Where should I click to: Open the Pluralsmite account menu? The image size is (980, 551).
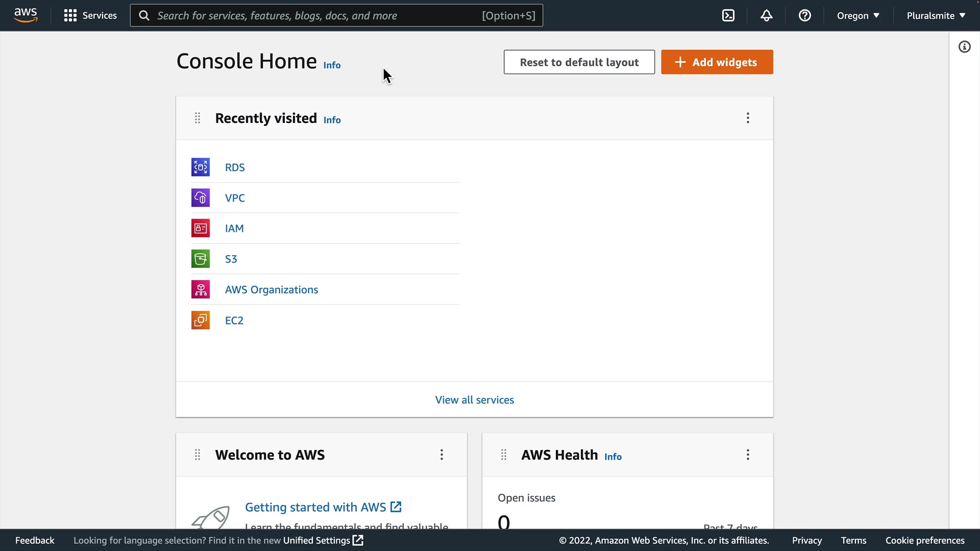(x=936, y=15)
